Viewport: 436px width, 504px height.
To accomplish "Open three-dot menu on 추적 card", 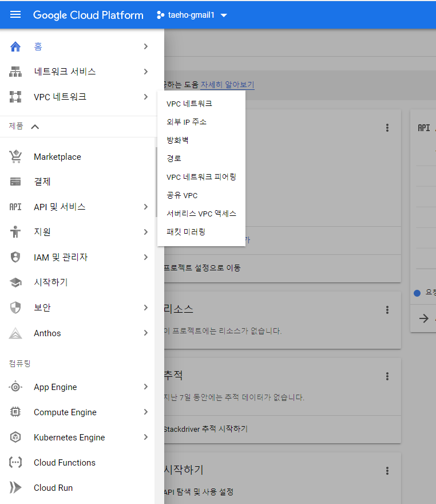I will [x=387, y=376].
